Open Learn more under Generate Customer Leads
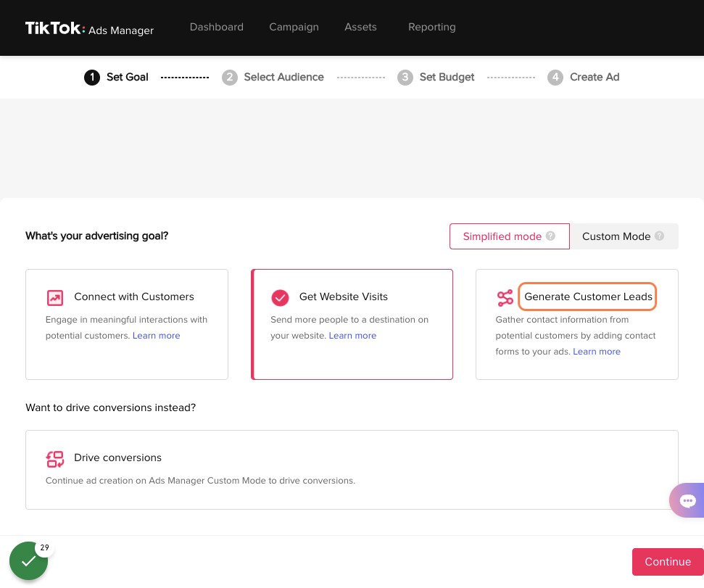Screen dimensions: 704x588 (x=597, y=352)
